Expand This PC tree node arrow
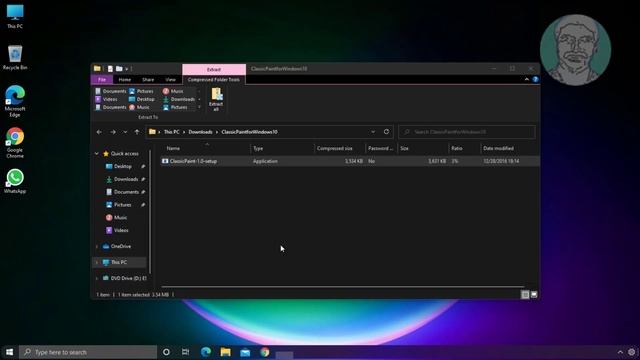Viewport: 640px width, 360px height. click(97, 262)
